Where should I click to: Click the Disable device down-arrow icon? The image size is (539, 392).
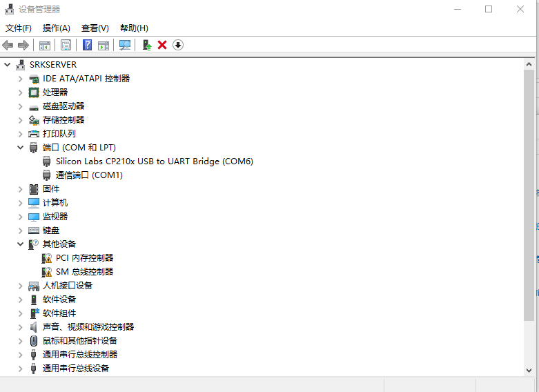pyautogui.click(x=178, y=45)
